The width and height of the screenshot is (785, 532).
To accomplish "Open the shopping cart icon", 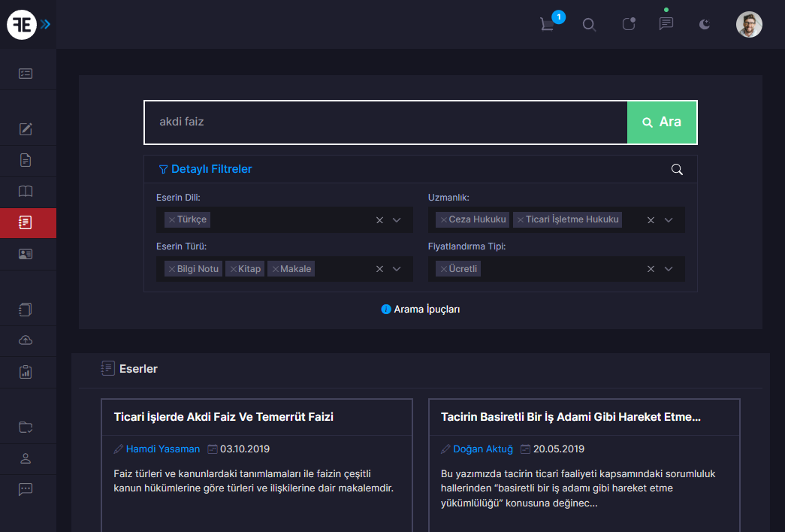I will click(548, 24).
